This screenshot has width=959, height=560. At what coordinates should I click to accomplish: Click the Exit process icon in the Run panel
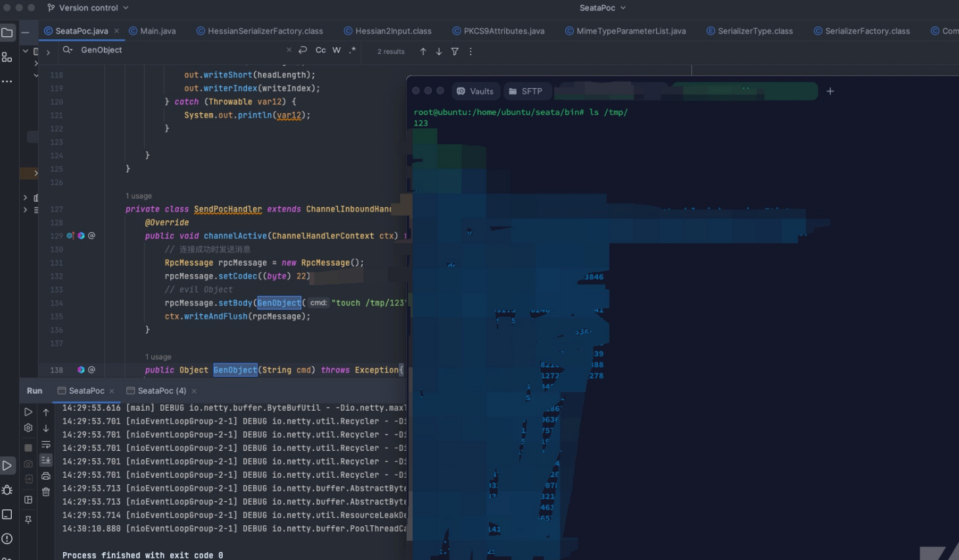[28, 479]
